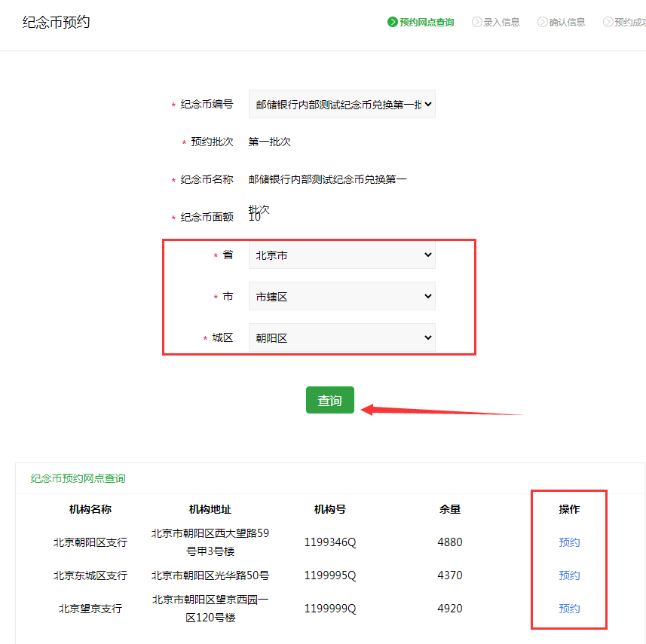Select the 确认信息 step label

click(567, 22)
